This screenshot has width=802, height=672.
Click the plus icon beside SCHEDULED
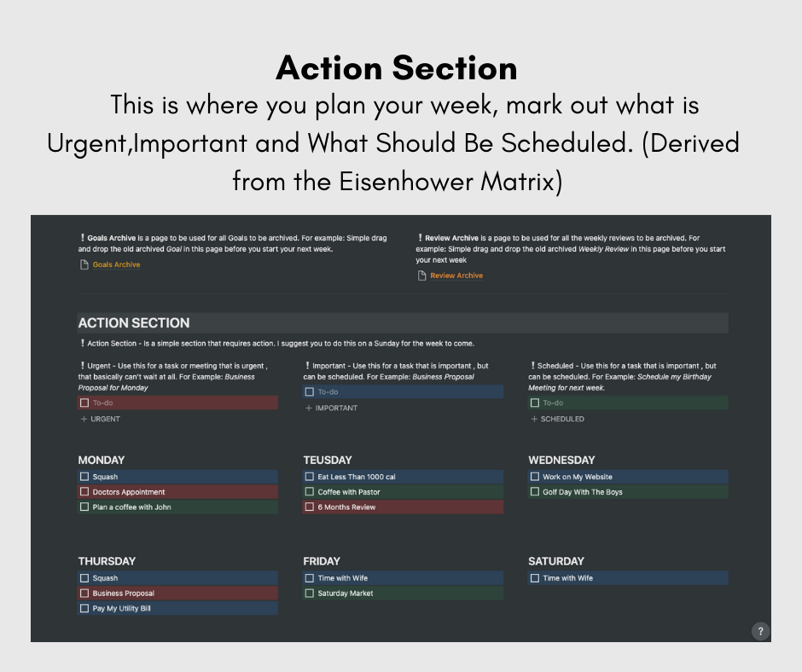[x=534, y=420]
